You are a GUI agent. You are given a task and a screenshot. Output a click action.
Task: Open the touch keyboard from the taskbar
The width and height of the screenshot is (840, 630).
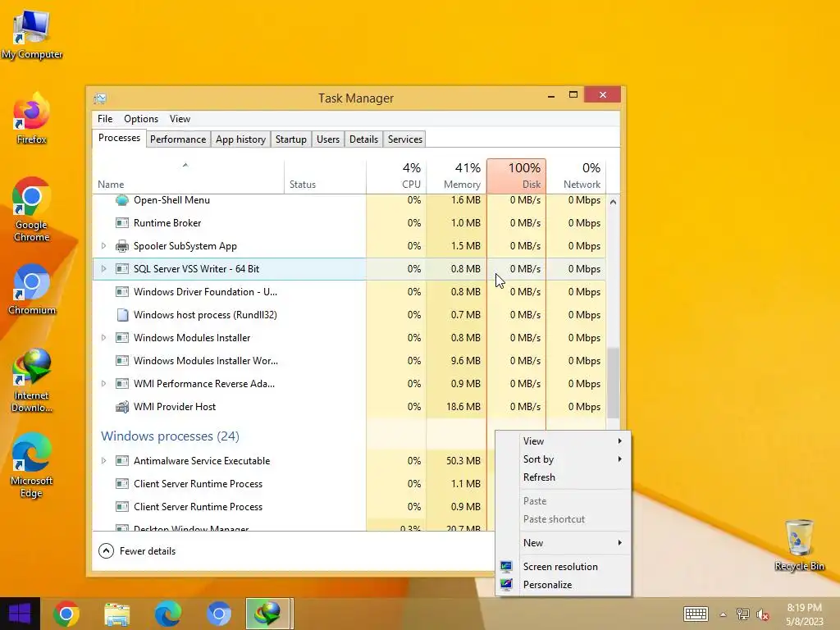[696, 614]
